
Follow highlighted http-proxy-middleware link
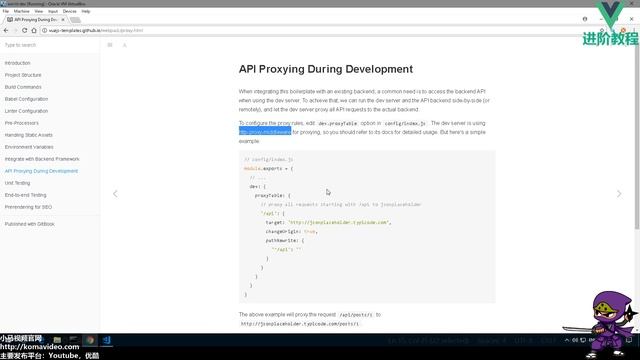coord(265,132)
